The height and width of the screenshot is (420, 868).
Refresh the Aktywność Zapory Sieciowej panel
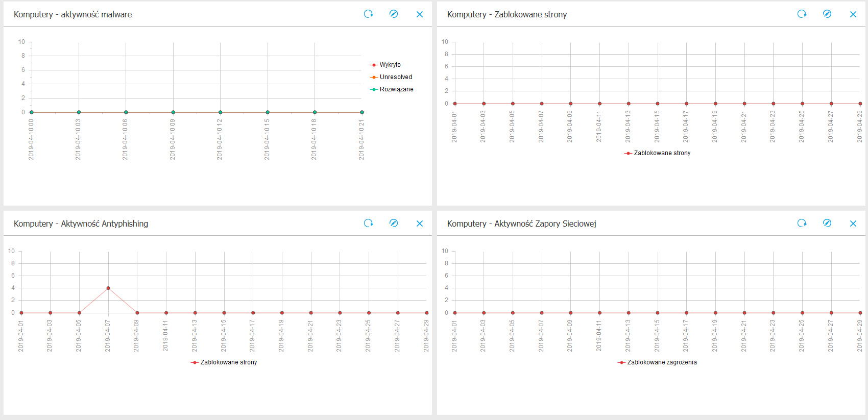click(802, 224)
